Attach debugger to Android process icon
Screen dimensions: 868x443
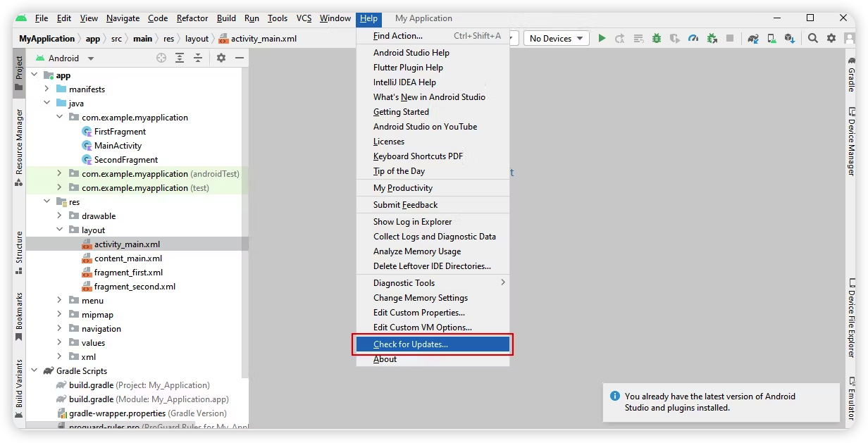712,39
